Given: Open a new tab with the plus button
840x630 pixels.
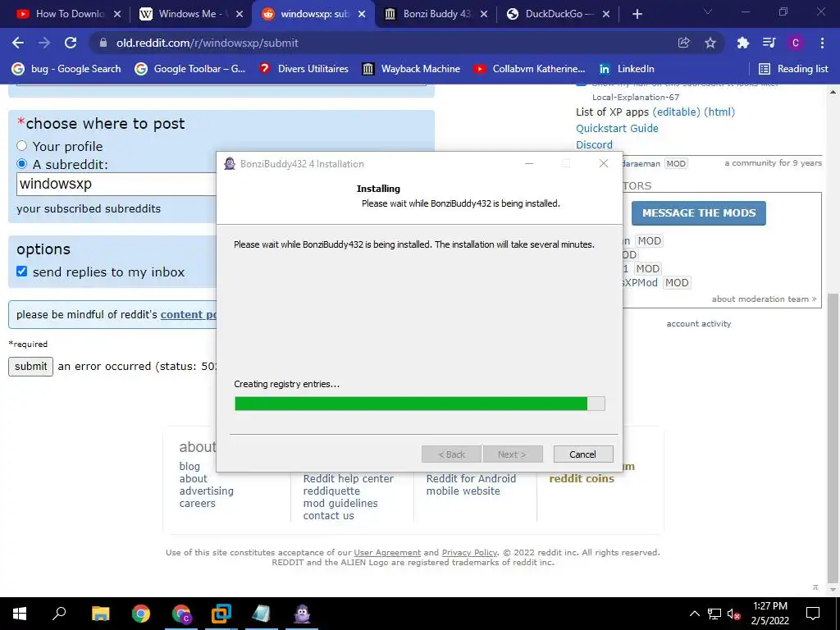Looking at the screenshot, I should click(x=637, y=14).
